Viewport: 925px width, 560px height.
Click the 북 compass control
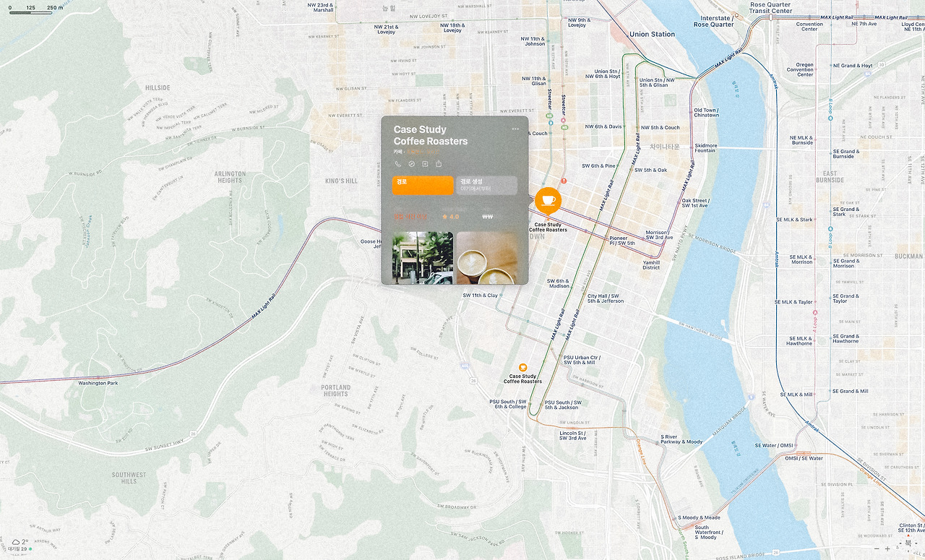908,543
